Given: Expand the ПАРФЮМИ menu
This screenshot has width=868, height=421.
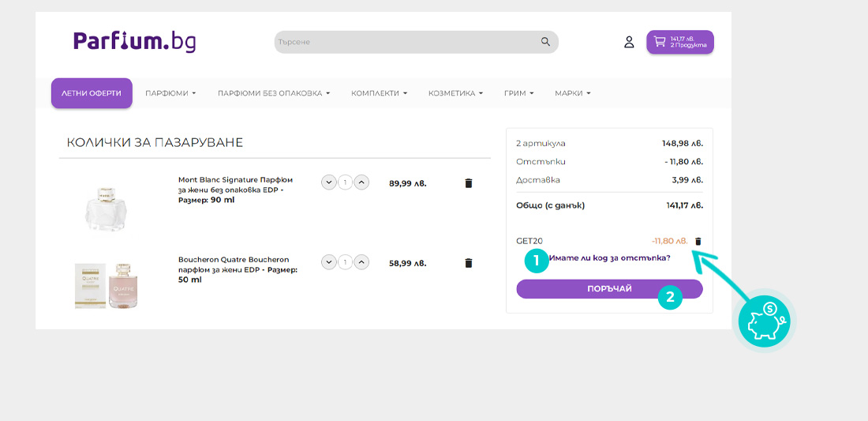Looking at the screenshot, I should 170,94.
